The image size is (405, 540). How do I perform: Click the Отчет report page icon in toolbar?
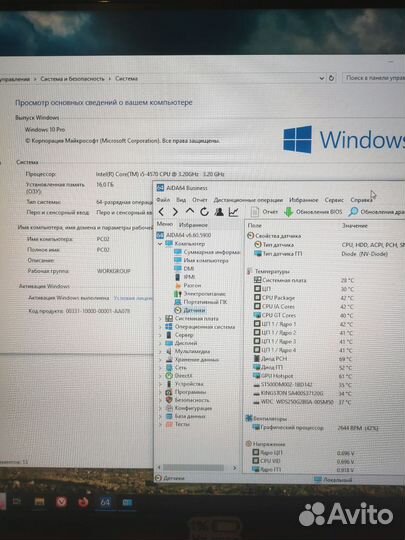click(255, 212)
